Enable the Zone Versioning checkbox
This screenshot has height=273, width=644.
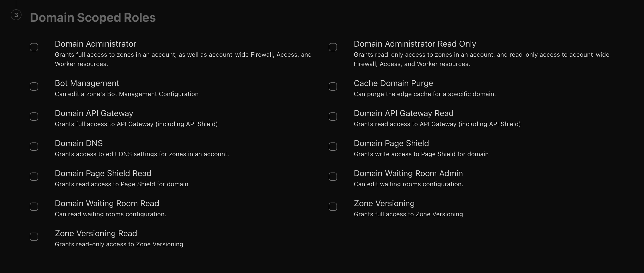click(x=333, y=207)
